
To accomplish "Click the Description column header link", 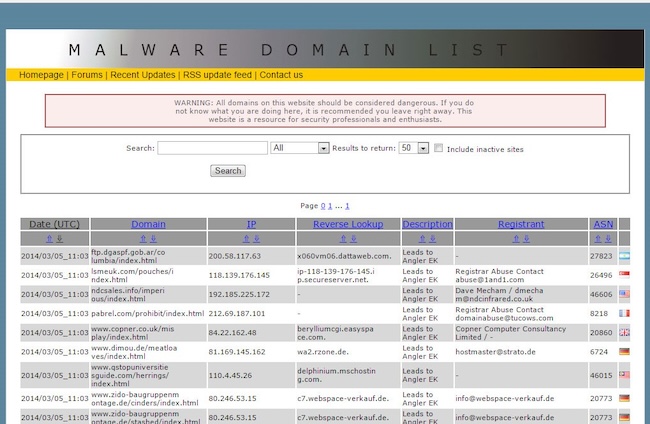I will 427,224.
